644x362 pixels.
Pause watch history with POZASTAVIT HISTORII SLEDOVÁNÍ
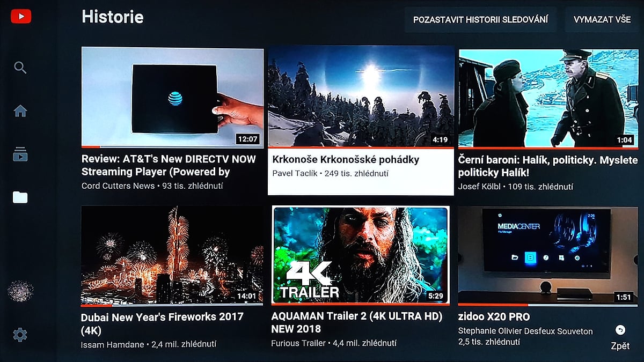tap(480, 19)
